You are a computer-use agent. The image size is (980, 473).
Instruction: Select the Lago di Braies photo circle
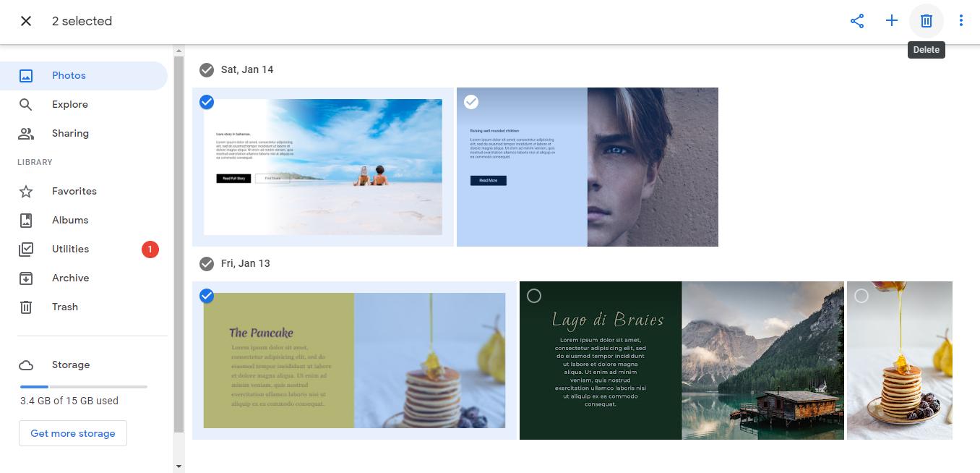tap(533, 296)
